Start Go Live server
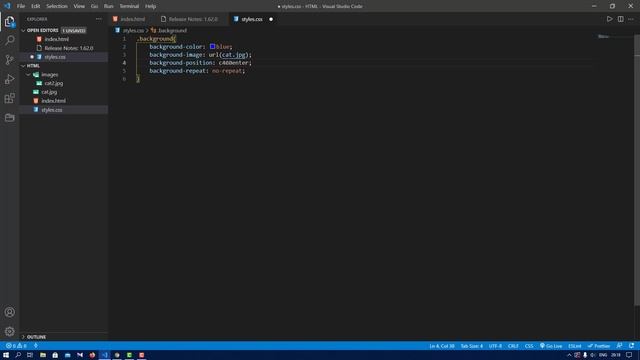640x360 pixels. coord(551,346)
